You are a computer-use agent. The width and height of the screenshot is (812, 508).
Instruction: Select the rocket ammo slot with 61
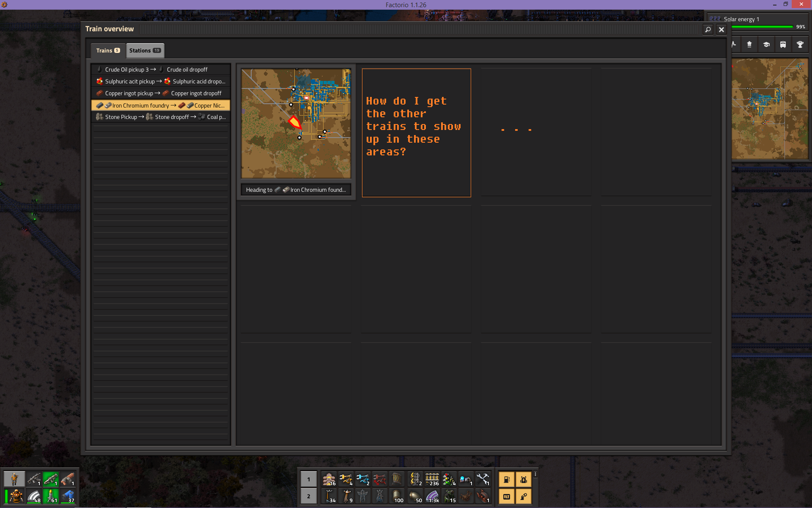tap(51, 496)
